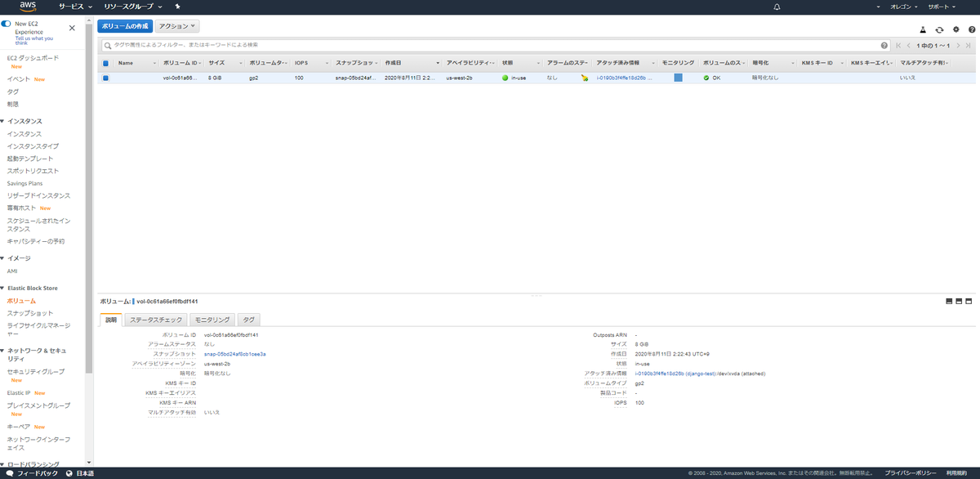Open the オレゴン region dropdown
This screenshot has height=479, width=980.
902,7
